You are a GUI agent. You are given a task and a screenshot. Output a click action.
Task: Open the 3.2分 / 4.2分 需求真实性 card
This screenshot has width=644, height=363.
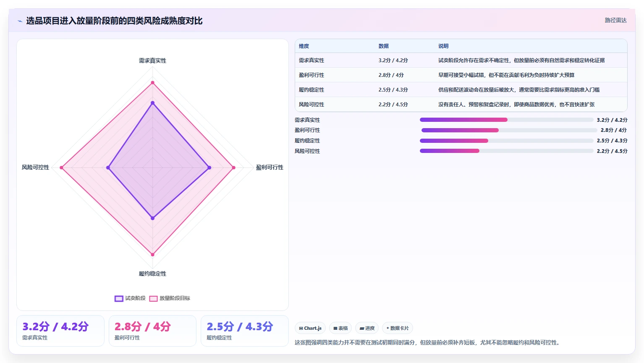[x=60, y=331]
